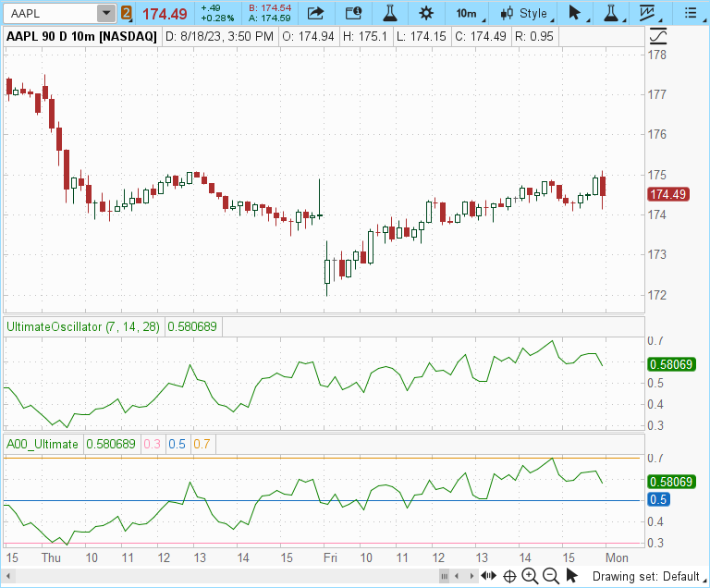The image size is (710, 588).
Task: Click the zoom out magnifier icon
Action: [x=551, y=576]
